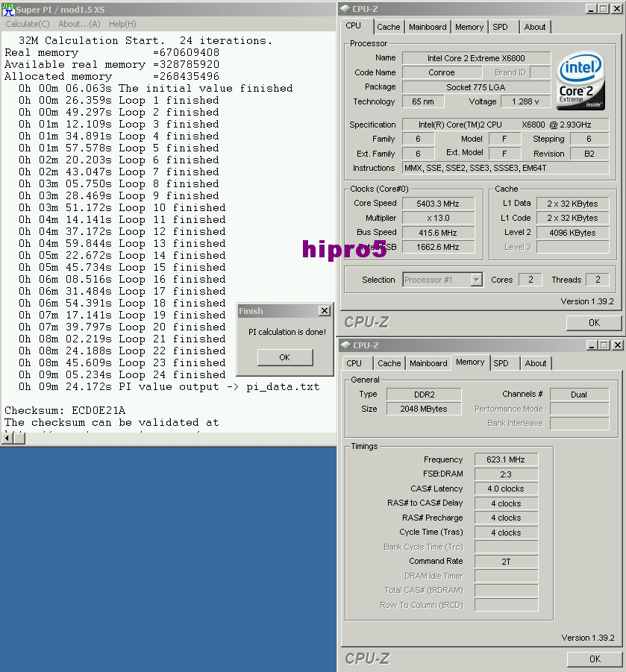626x672 pixels.
Task: Click the Super PI horizontal scrollbar thumb
Action: coord(19,439)
